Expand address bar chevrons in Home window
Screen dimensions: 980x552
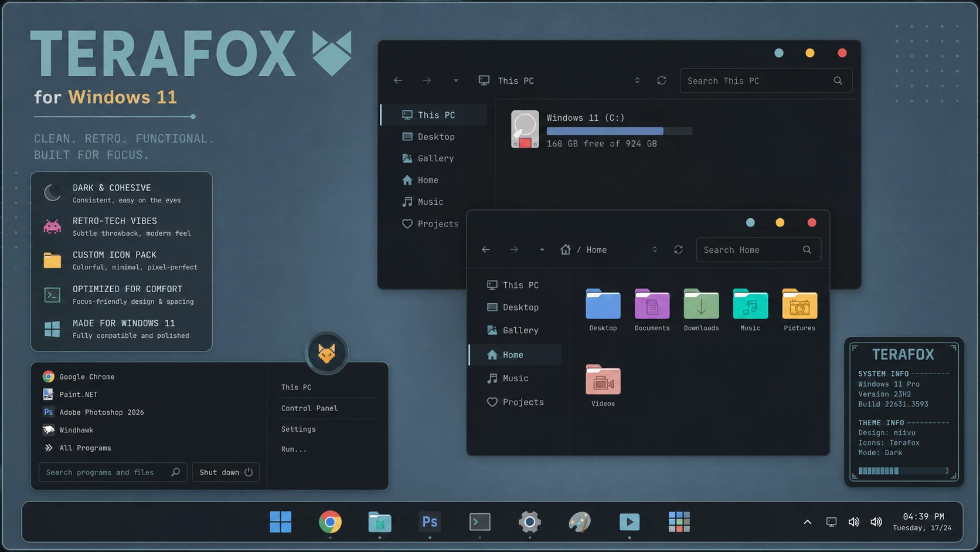click(655, 249)
